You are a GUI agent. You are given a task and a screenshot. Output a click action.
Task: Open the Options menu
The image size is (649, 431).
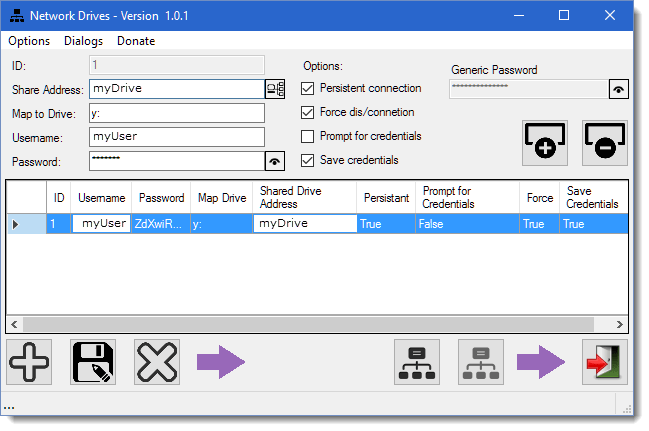(29, 41)
